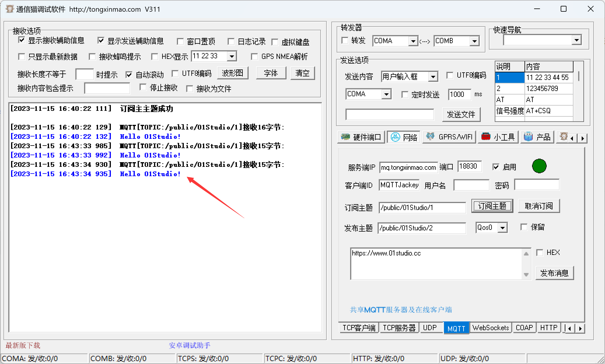Click the green MQTT connection status indicator
605x364 pixels.
[539, 166]
